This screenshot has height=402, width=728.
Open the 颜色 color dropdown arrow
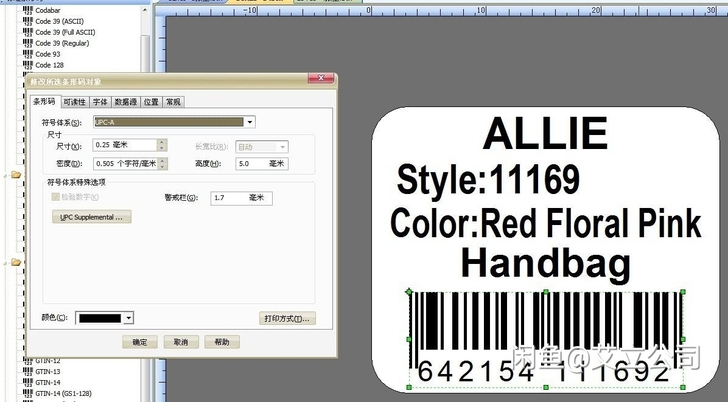[129, 318]
